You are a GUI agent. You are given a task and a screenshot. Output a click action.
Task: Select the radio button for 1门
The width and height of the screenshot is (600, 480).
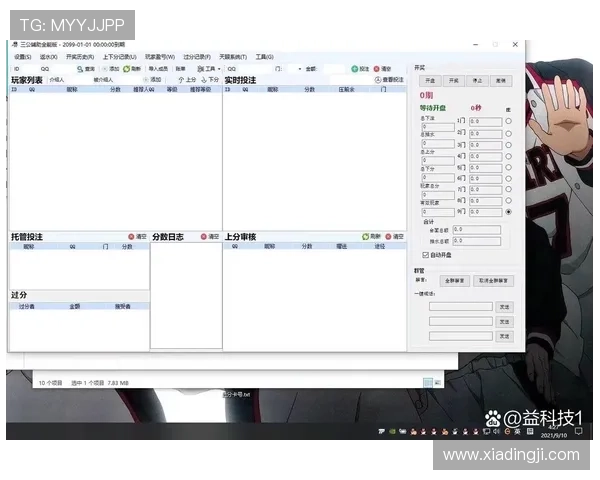click(508, 121)
